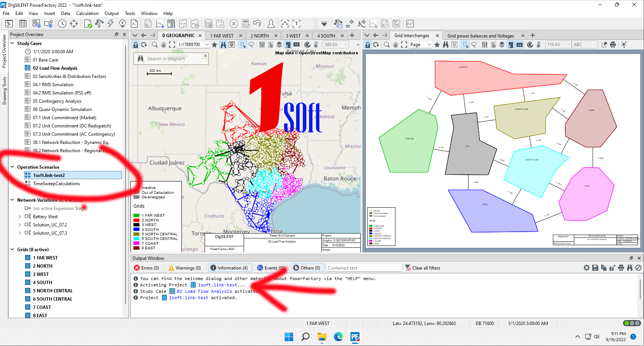Click Clear all filters button
This screenshot has height=346, width=644.
[x=423, y=268]
